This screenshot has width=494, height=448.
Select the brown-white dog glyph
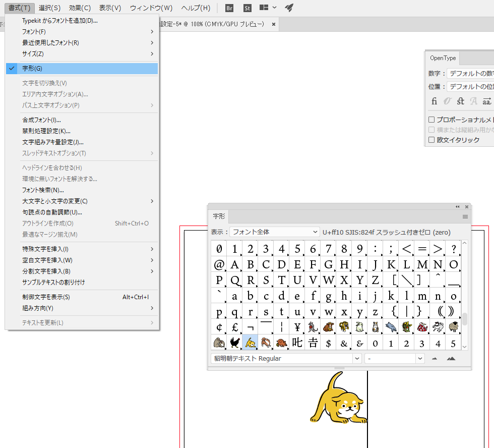point(266,343)
